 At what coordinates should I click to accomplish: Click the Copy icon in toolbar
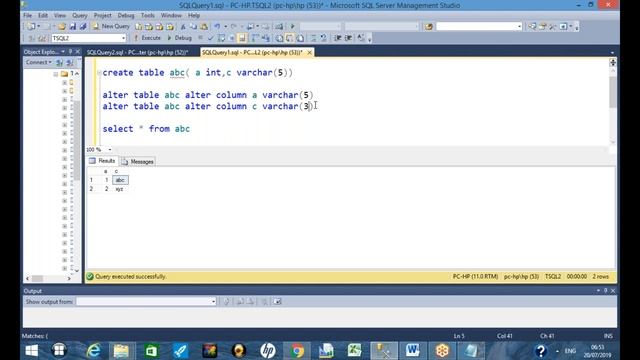[x=193, y=27]
